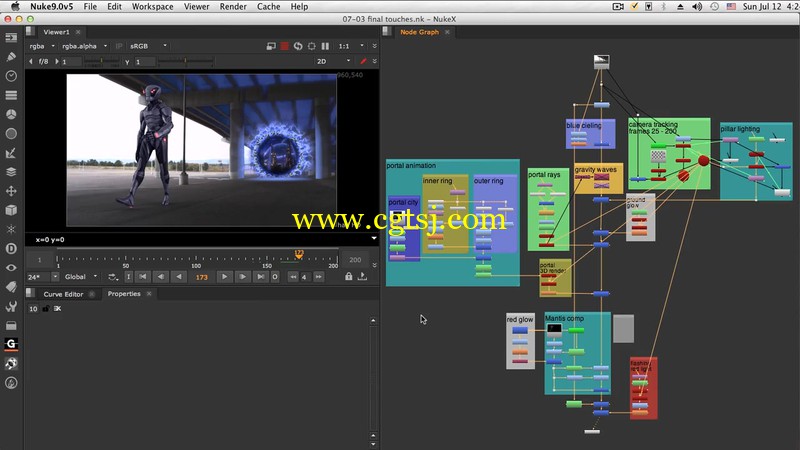The image size is (800, 450).
Task: Expand the message bar triangle below viewer
Action: [x=373, y=238]
